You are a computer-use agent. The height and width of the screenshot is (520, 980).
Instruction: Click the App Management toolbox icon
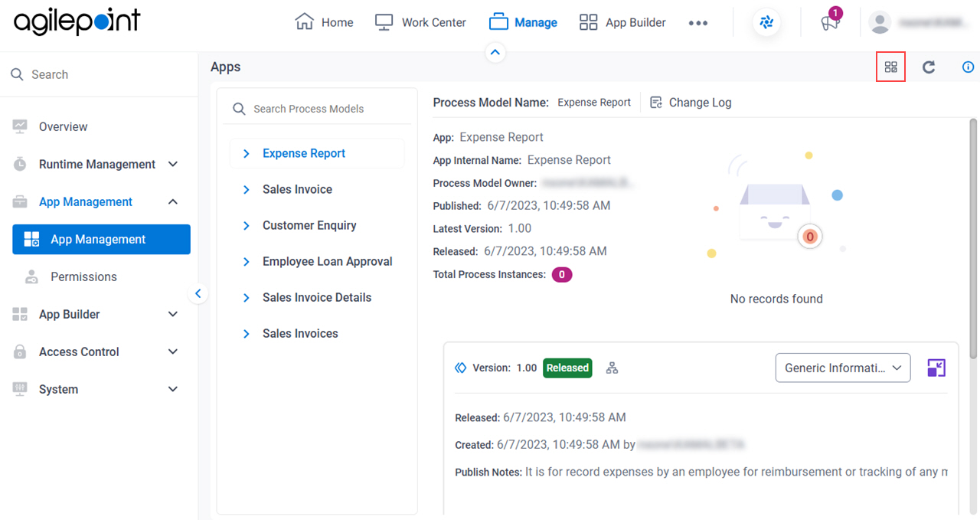pos(20,201)
